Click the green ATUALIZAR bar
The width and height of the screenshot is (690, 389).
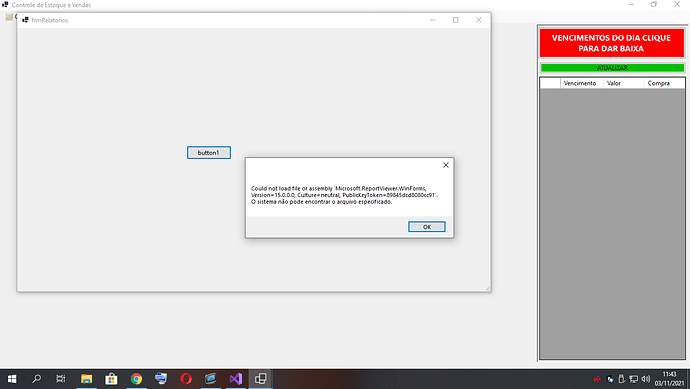[612, 68]
